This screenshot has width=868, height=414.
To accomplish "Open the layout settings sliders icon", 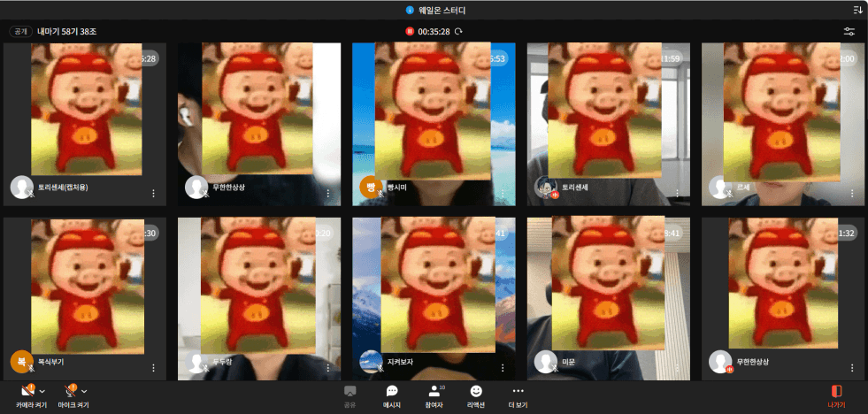I will pos(849,32).
